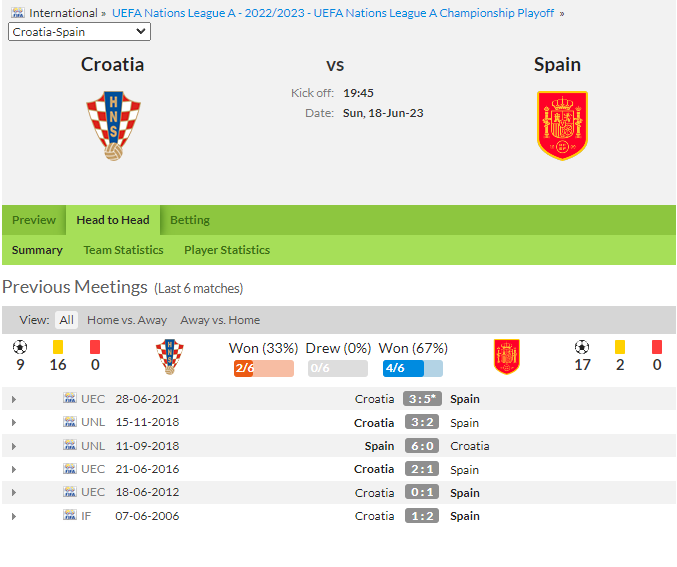Expand the 07-06-2006 IF match row
The width and height of the screenshot is (677, 567).
pos(14,516)
